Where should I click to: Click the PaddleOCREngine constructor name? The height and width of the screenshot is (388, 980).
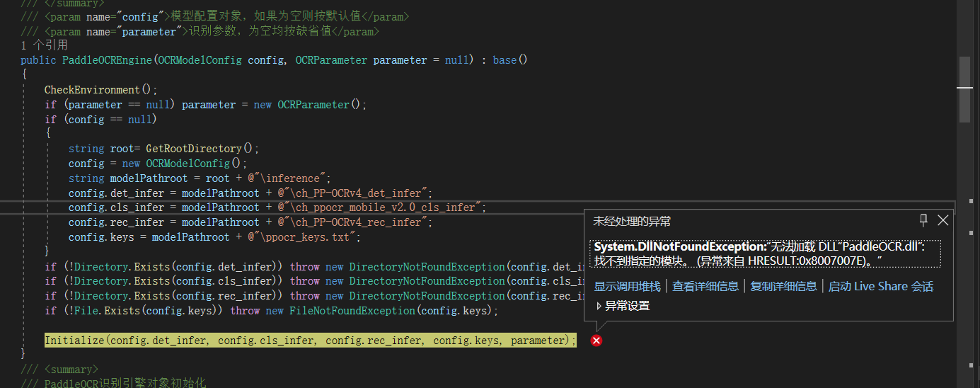[107, 60]
